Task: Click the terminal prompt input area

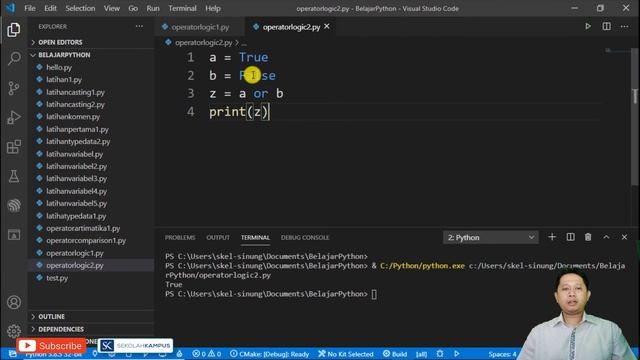Action: pos(374,294)
